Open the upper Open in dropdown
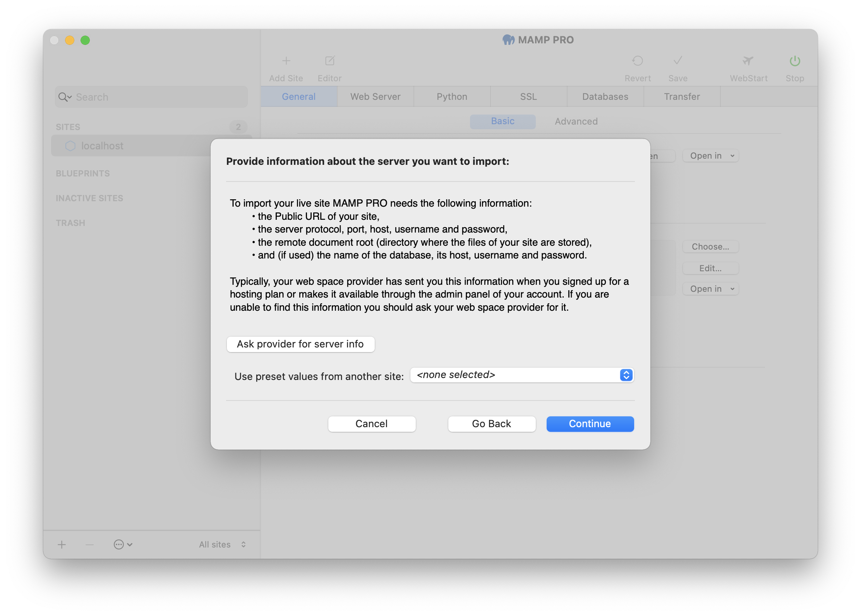Viewport: 861px width, 616px height. click(x=711, y=156)
